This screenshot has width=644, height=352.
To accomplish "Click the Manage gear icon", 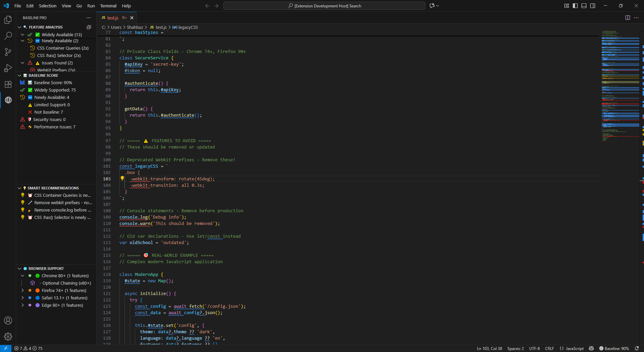I will 8,336.
